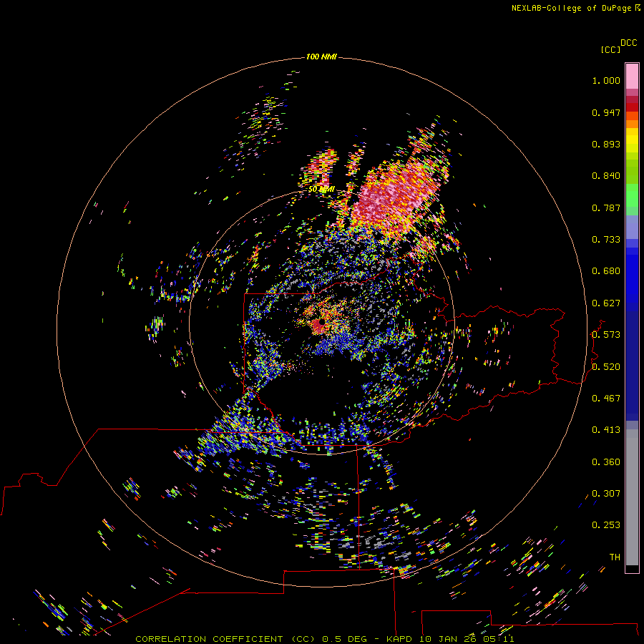Click the 0.893 color scale value
Image resolution: width=644 pixels, height=644 pixels.
(x=606, y=144)
